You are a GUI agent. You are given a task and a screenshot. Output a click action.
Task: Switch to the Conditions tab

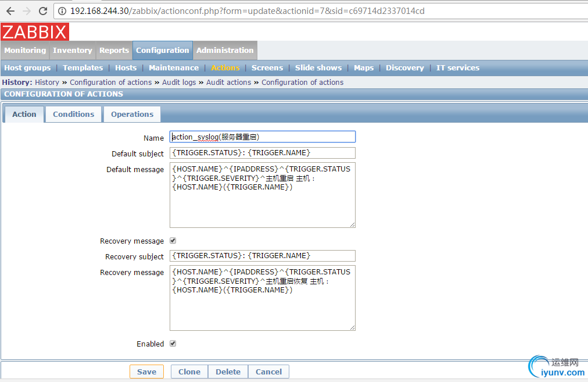(73, 114)
